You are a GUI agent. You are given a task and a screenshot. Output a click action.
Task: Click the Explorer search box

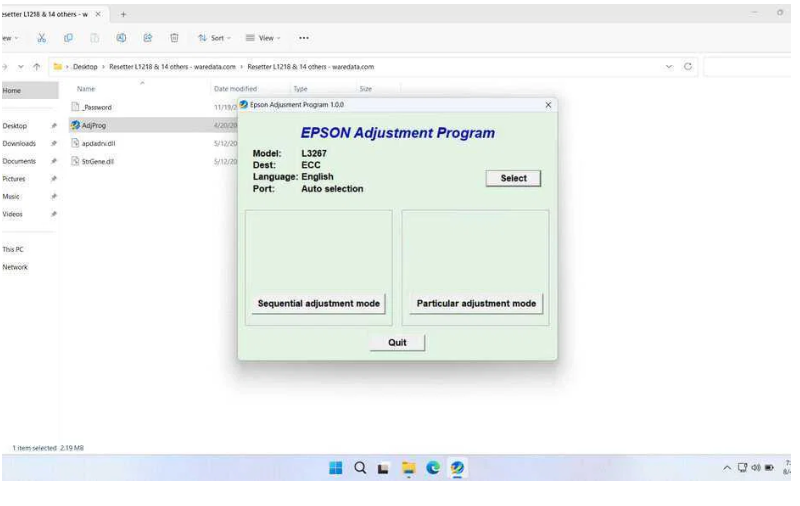point(747,67)
